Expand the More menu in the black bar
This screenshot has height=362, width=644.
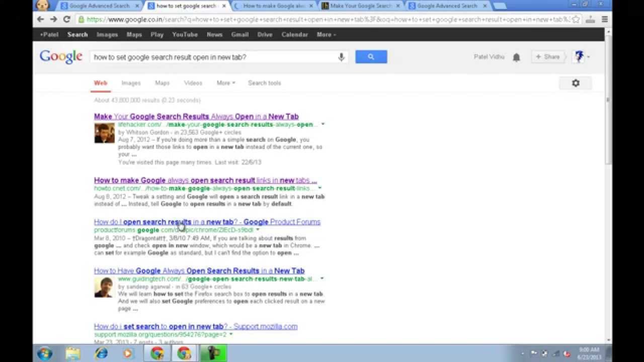click(327, 35)
